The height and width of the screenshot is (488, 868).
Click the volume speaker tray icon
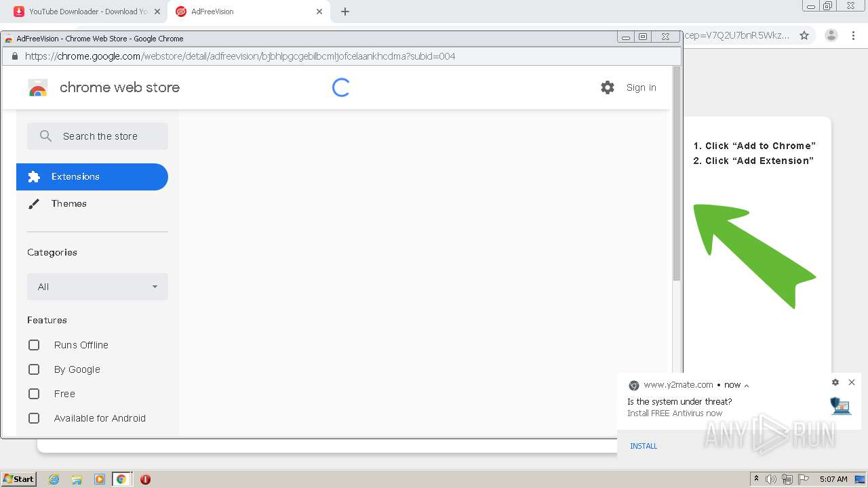(x=771, y=479)
